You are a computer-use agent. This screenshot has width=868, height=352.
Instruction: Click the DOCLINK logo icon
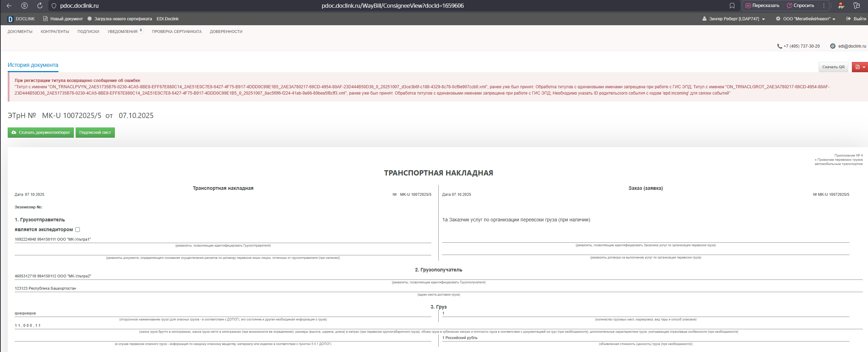tap(11, 19)
